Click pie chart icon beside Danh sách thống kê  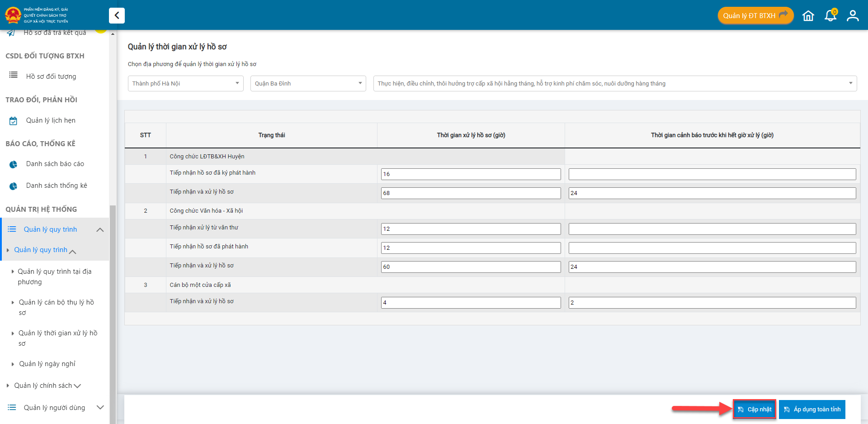pos(14,186)
